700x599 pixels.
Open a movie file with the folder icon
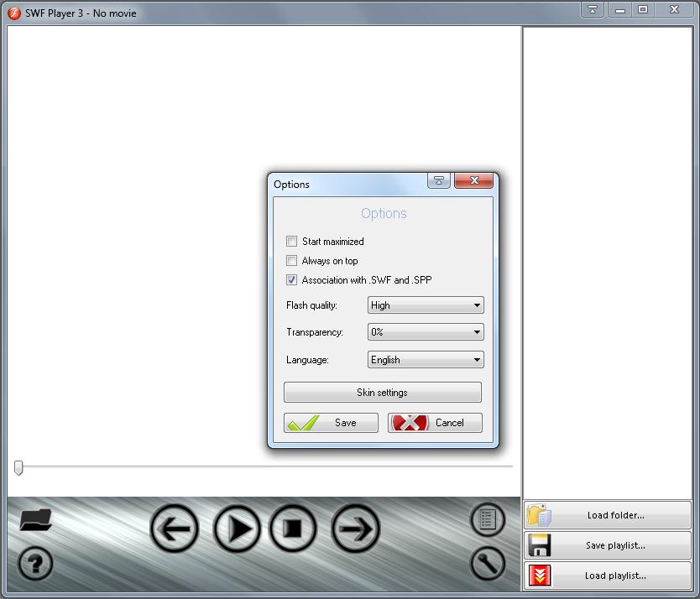(36, 519)
